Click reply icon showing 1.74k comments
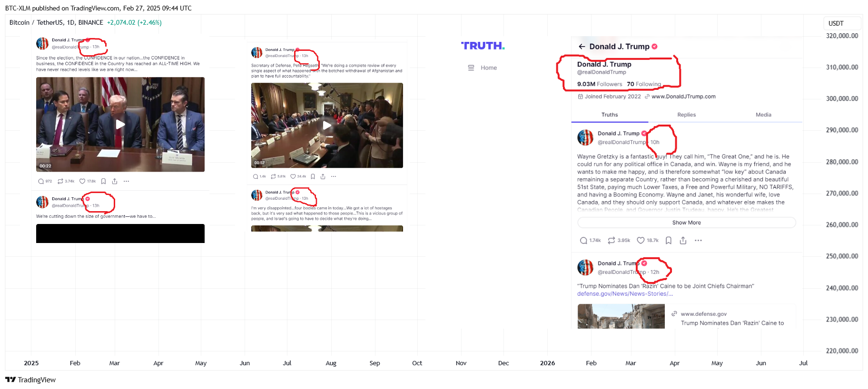This screenshot has height=389, width=868. [x=583, y=241]
